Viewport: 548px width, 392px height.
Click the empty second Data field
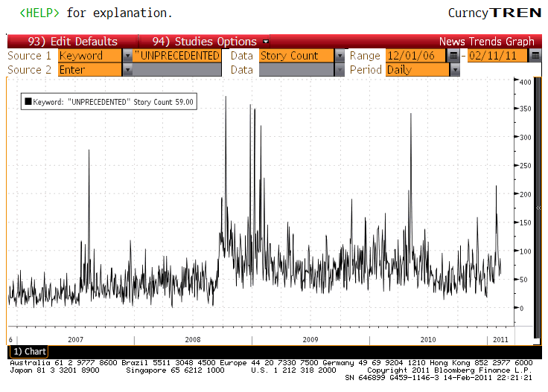(x=297, y=70)
